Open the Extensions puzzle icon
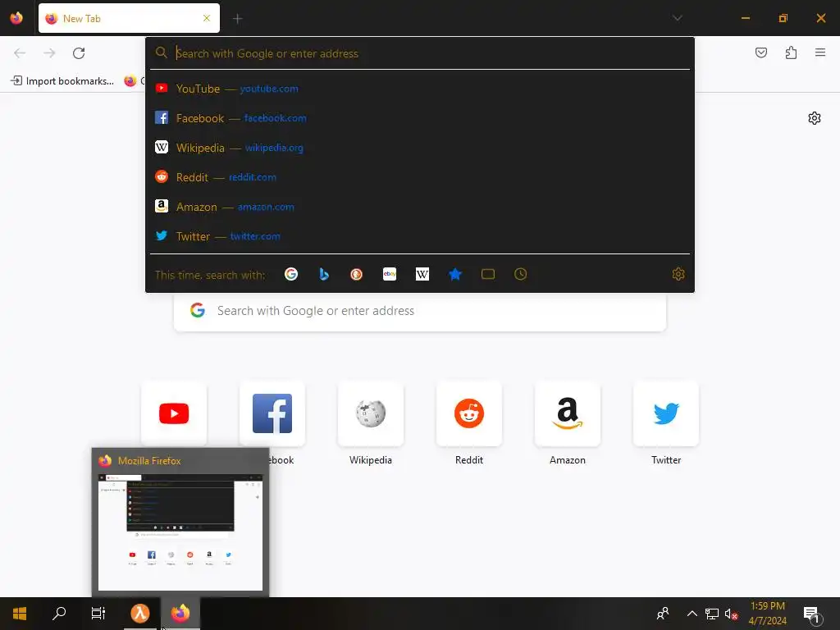Viewport: 840px width, 630px height. coord(791,52)
